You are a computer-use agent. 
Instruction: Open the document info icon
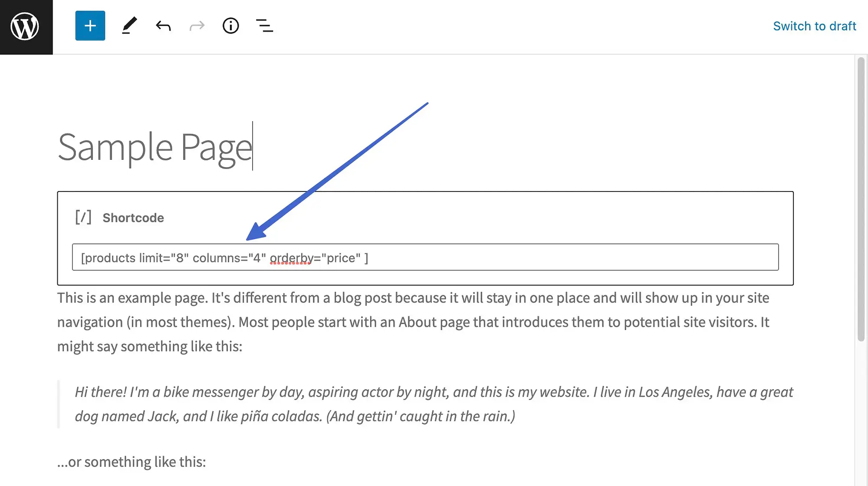[x=230, y=26]
